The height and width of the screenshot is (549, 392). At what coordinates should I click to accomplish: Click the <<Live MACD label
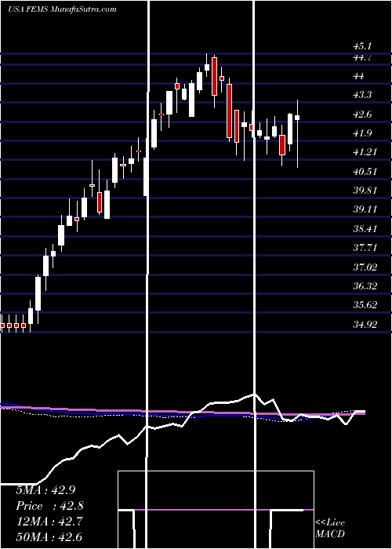click(x=330, y=529)
